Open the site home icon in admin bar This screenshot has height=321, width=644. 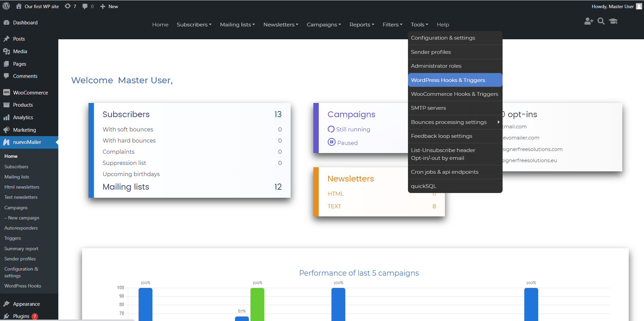pos(19,6)
